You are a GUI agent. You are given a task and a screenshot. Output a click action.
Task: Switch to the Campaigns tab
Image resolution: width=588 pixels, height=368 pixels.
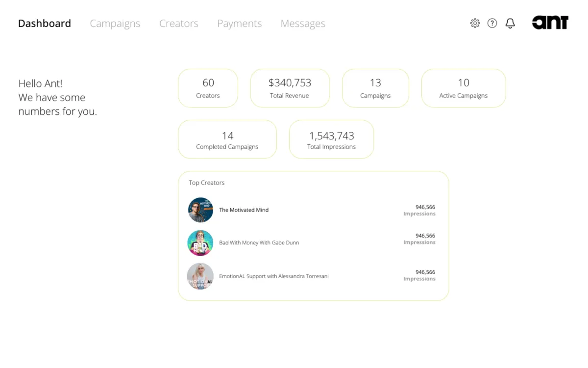pos(115,23)
